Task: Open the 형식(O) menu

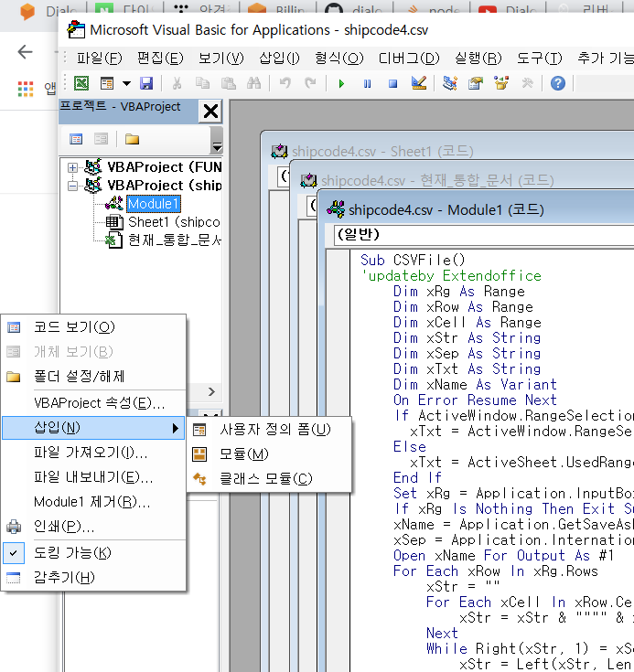Action: pos(339,58)
